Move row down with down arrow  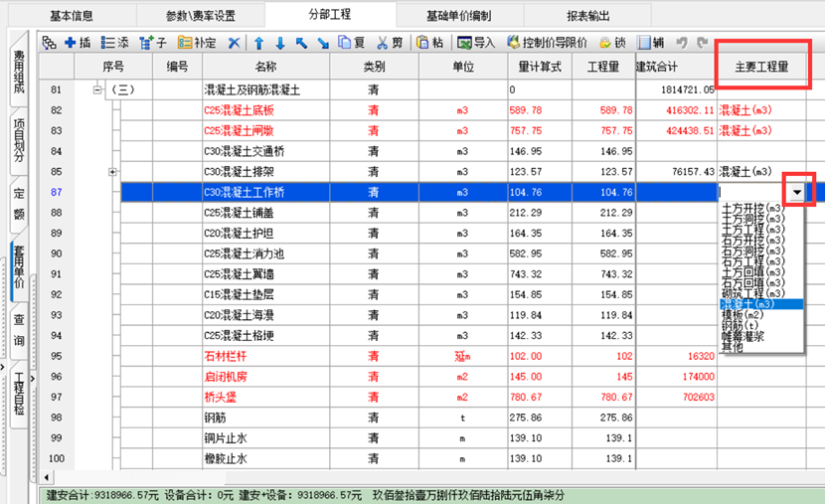(280, 43)
